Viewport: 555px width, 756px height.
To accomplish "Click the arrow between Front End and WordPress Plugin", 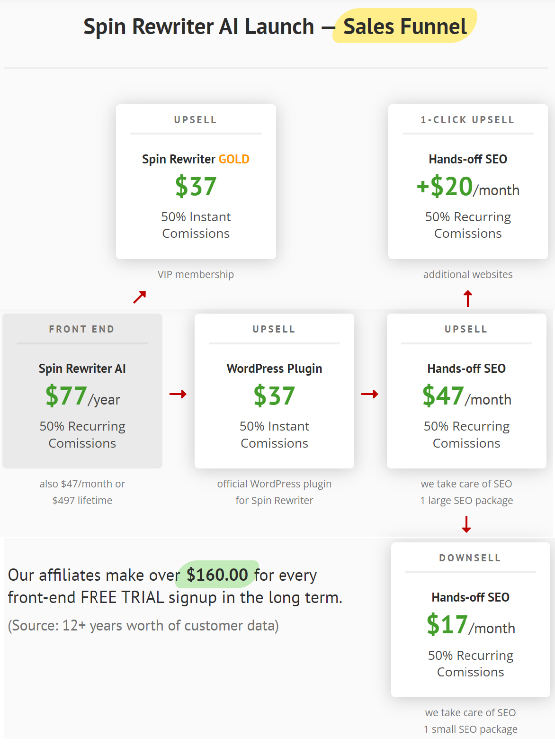I will coord(178,394).
